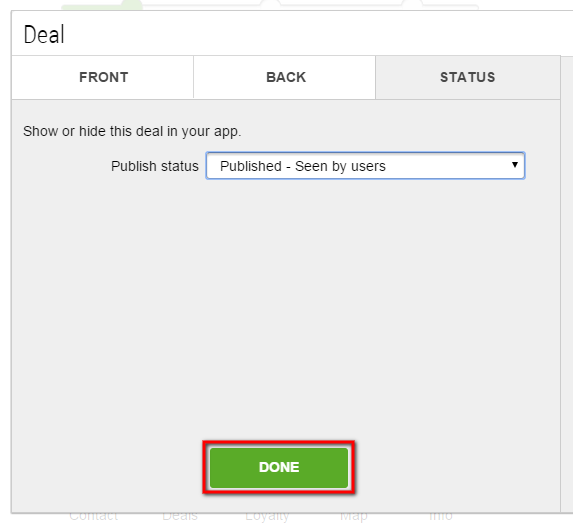Select the STATUS tab
This screenshot has height=530, width=573.
point(468,77)
